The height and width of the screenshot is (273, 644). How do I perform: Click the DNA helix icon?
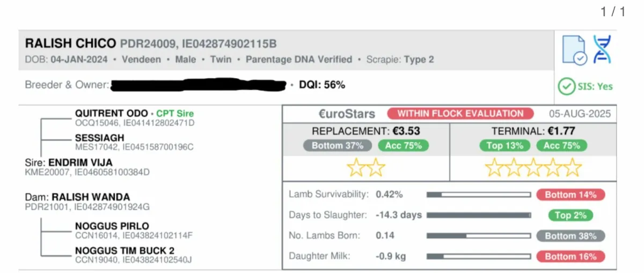[602, 50]
